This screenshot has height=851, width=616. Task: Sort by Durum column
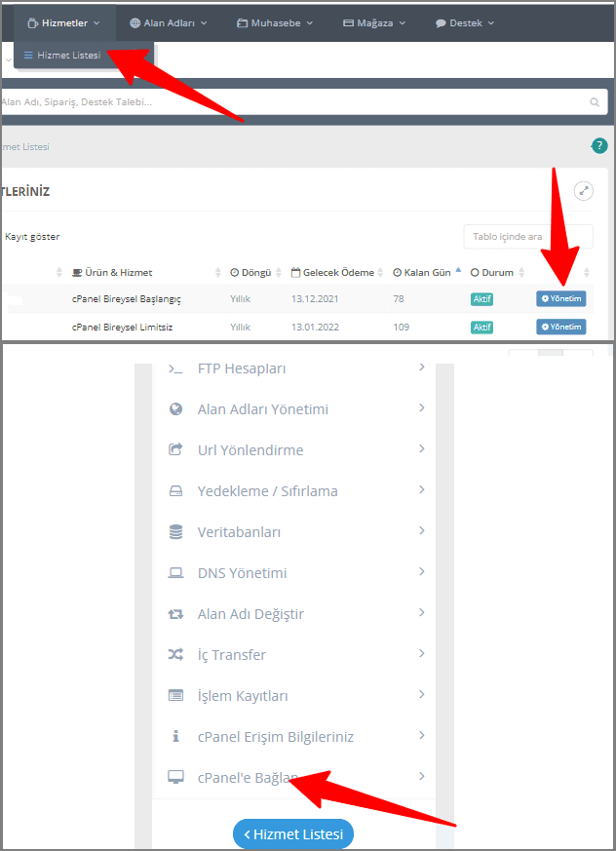point(497,272)
